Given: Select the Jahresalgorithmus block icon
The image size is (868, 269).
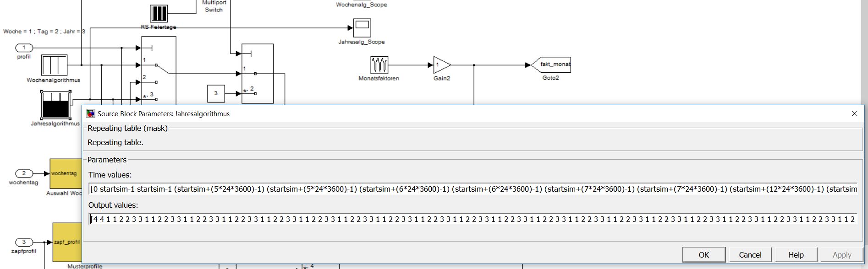Looking at the screenshot, I should click(55, 105).
